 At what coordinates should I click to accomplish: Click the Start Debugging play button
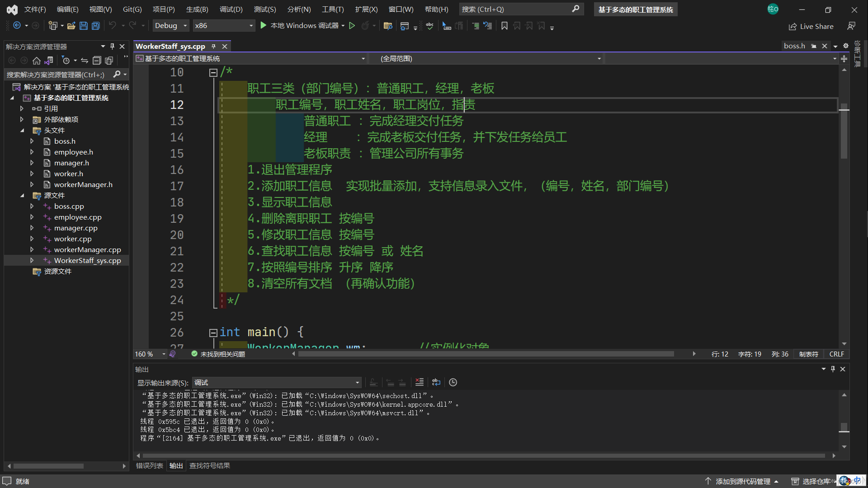coord(263,26)
